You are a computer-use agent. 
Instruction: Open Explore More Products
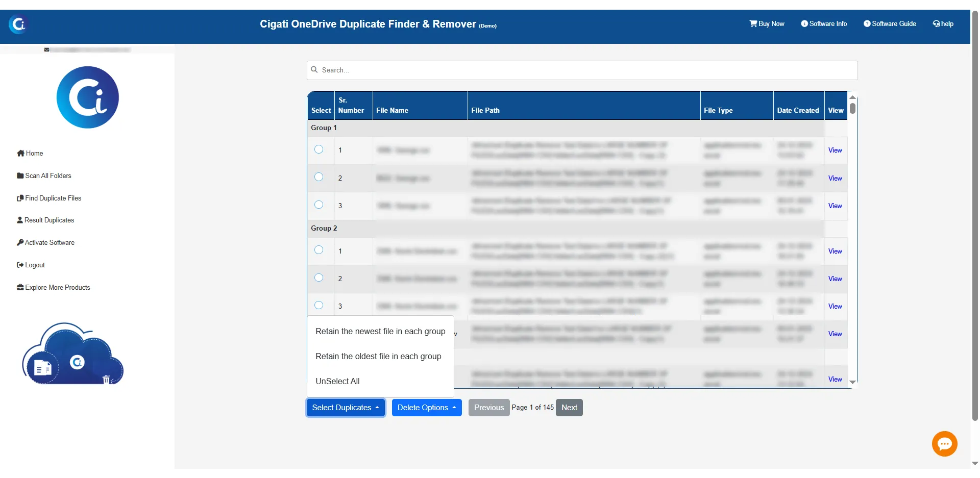click(x=54, y=288)
